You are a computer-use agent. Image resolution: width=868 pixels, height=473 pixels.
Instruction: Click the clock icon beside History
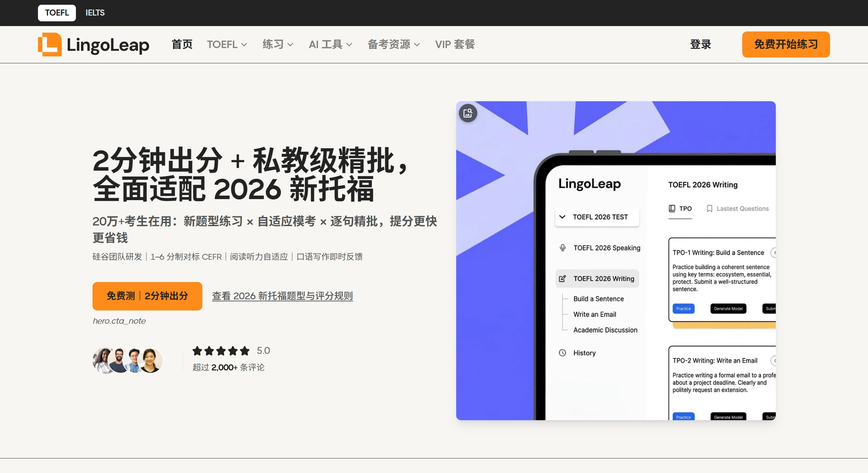click(x=563, y=352)
